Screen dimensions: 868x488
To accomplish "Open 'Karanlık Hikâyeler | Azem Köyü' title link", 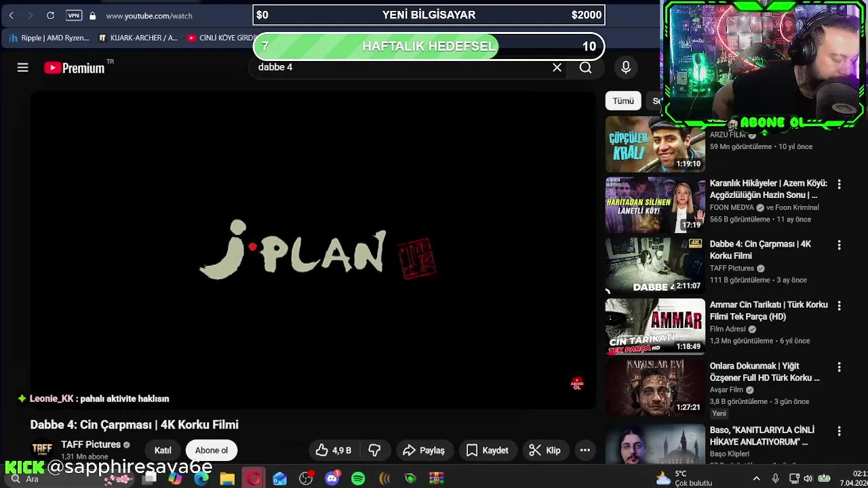I will click(768, 189).
